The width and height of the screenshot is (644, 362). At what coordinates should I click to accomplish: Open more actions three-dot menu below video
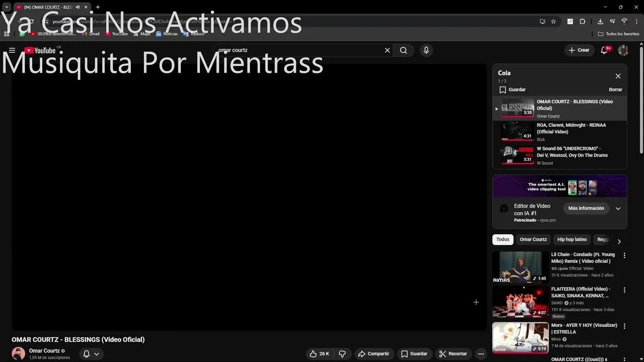coord(481,354)
